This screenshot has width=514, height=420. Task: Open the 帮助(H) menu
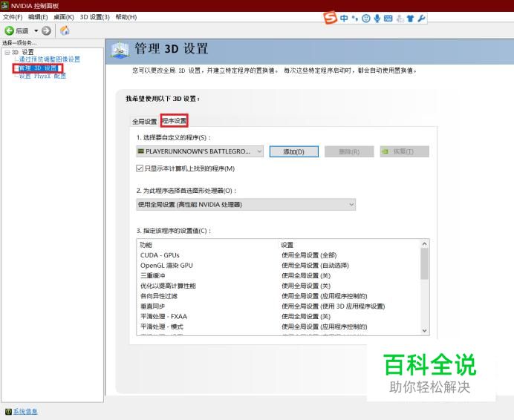pos(126,17)
